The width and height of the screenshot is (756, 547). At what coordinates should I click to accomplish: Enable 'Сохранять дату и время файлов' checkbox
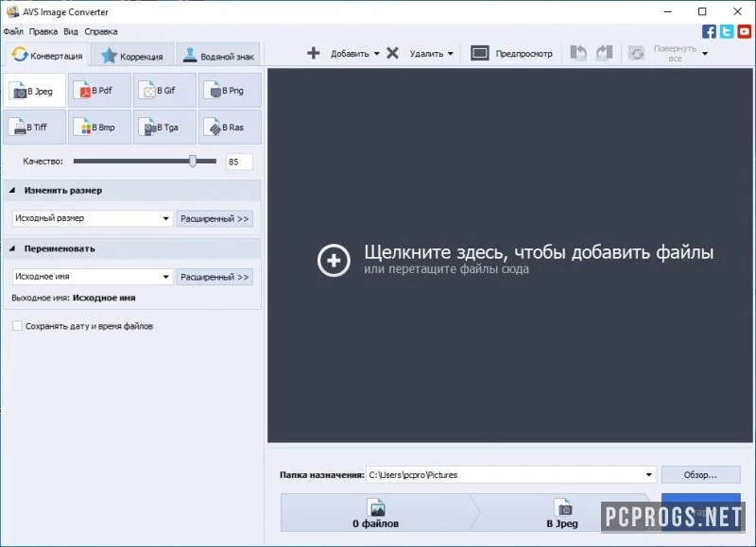coord(17,326)
